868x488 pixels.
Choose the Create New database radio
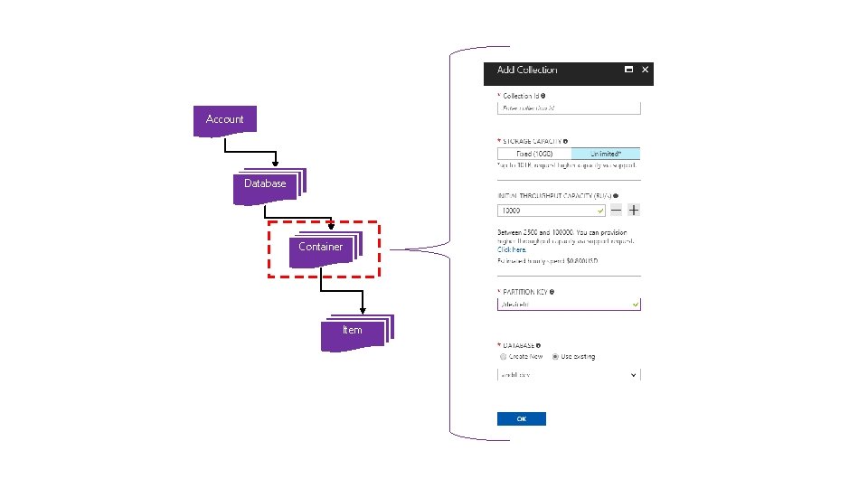[504, 357]
